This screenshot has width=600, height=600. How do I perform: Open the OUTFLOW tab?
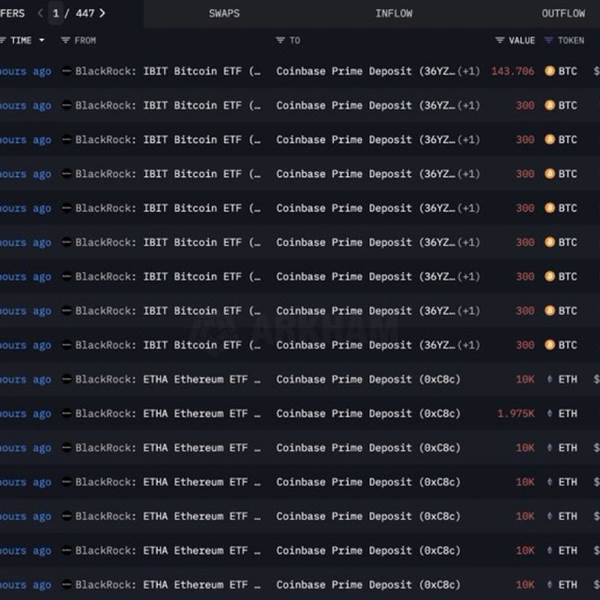(563, 14)
